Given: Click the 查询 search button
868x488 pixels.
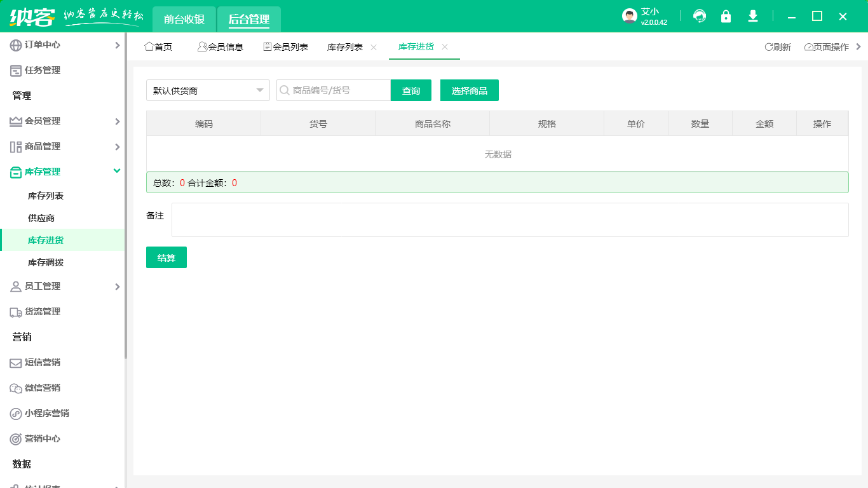Looking at the screenshot, I should coord(410,90).
